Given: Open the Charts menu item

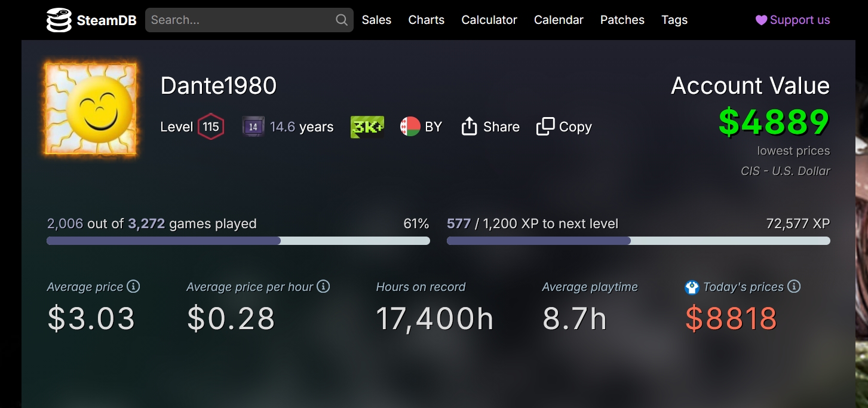Looking at the screenshot, I should click(426, 20).
